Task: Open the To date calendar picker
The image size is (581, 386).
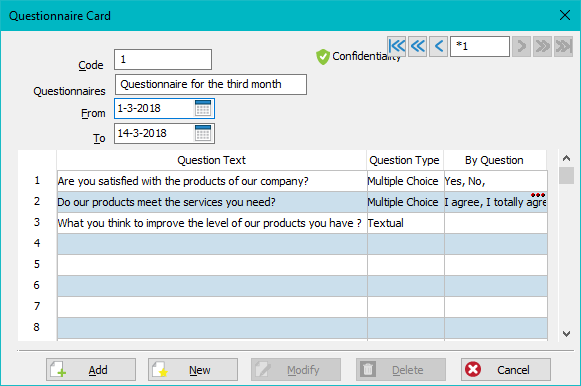Action: 203,133
